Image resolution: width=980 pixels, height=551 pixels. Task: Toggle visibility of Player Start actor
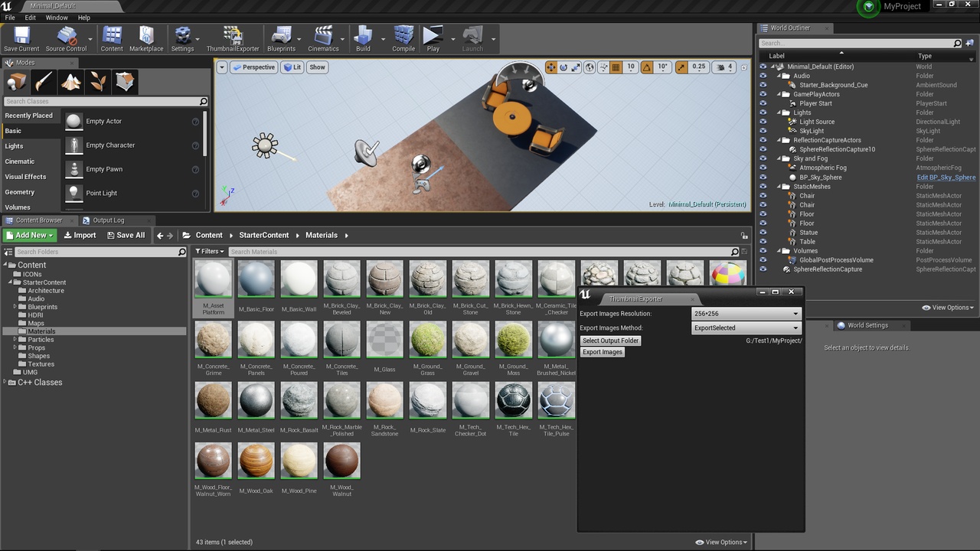[763, 103]
